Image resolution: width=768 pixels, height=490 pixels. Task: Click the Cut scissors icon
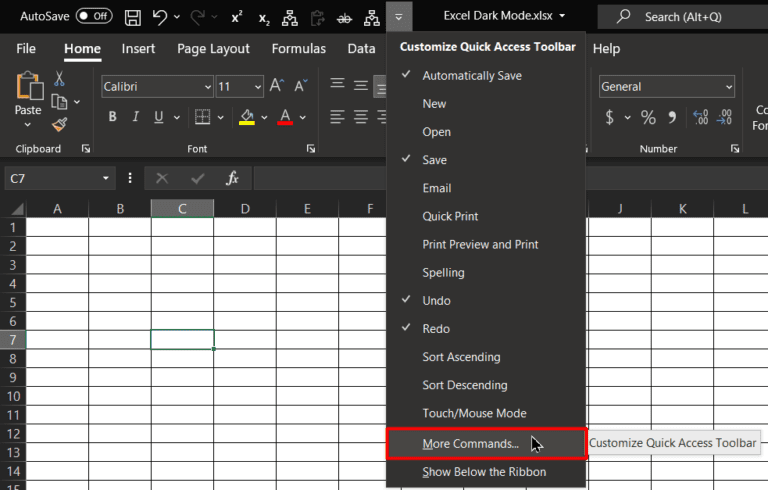point(59,78)
